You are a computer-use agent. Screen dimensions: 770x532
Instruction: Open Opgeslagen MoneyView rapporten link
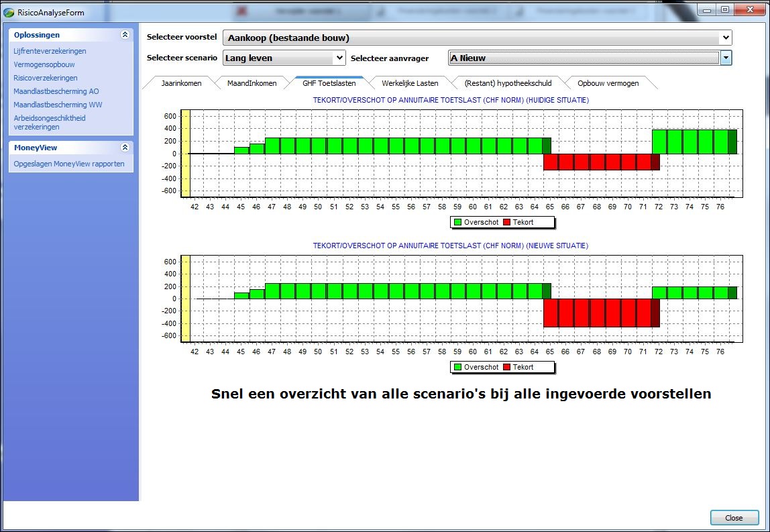click(x=69, y=164)
